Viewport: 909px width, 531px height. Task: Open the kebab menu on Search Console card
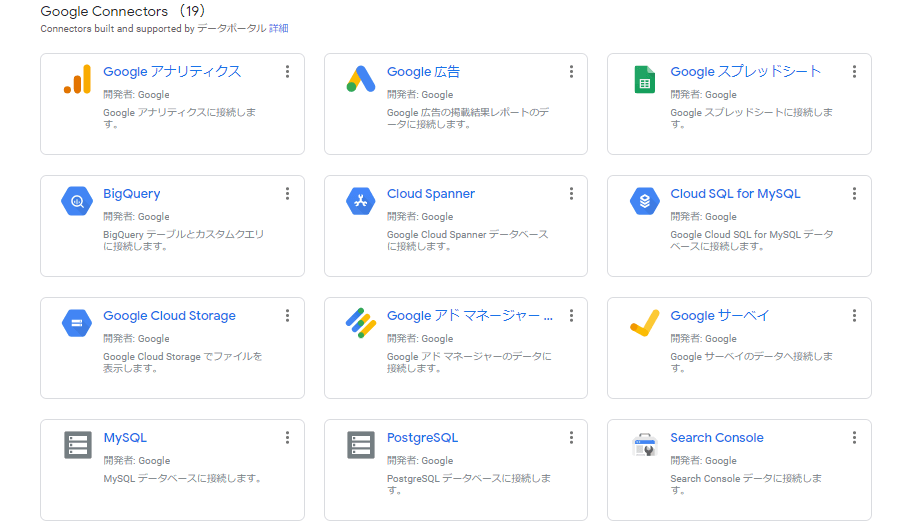pos(855,438)
